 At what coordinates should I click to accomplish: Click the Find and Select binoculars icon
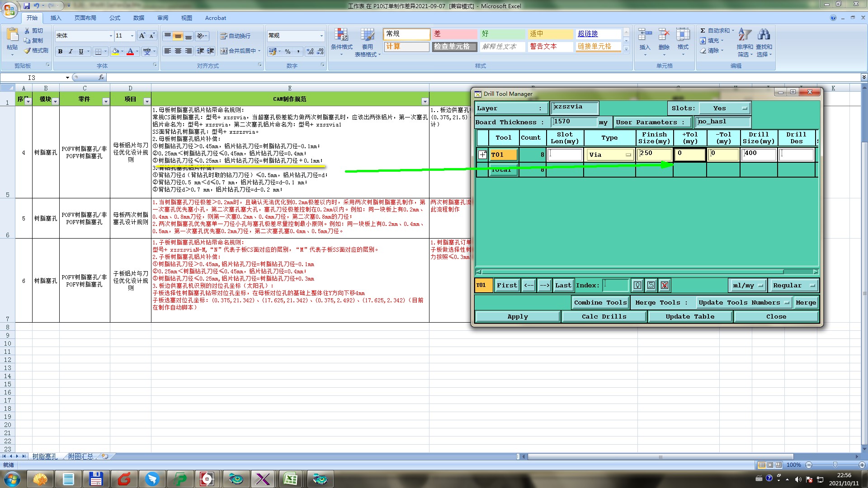(x=764, y=35)
